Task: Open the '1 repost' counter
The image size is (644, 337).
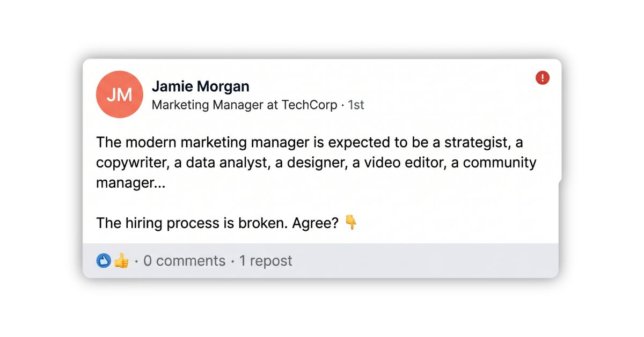Action: (x=266, y=261)
